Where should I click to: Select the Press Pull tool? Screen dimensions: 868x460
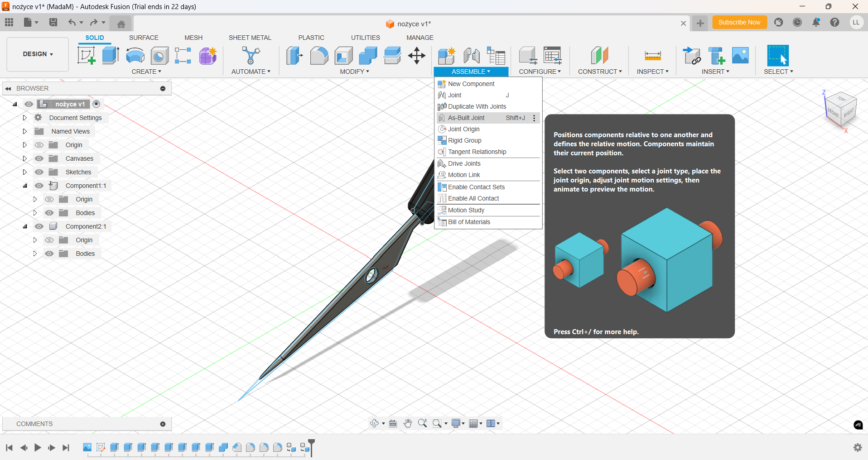(294, 56)
